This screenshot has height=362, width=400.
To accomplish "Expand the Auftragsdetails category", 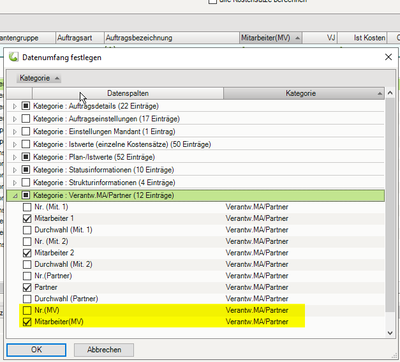I will [15, 106].
